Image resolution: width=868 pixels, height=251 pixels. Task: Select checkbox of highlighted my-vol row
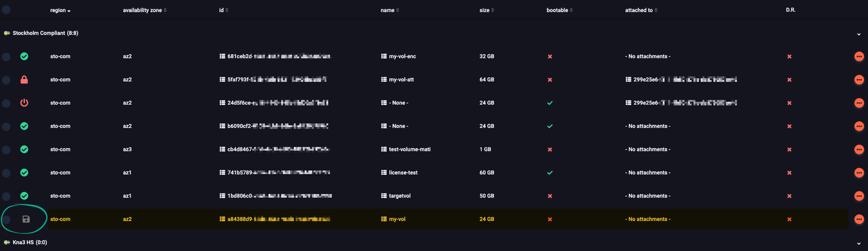[x=6, y=220]
